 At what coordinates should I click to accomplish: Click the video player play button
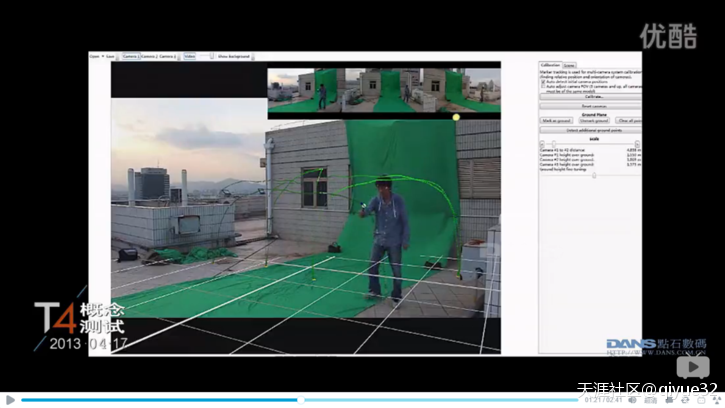click(x=8, y=399)
